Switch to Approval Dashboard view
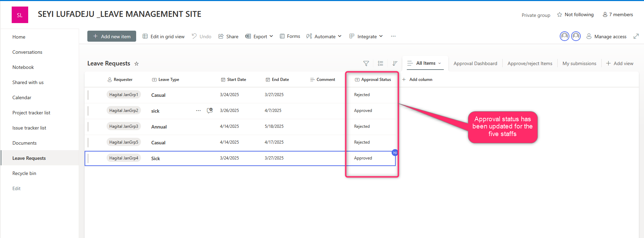The image size is (644, 238). 475,63
